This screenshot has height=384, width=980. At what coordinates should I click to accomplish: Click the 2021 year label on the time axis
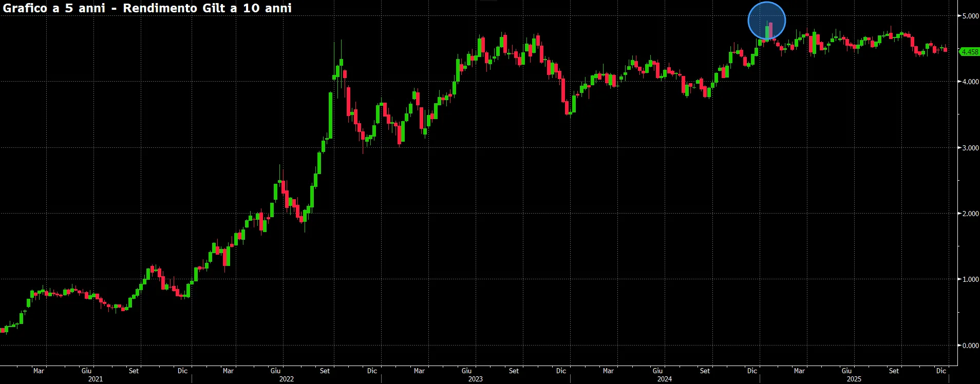tap(96, 379)
